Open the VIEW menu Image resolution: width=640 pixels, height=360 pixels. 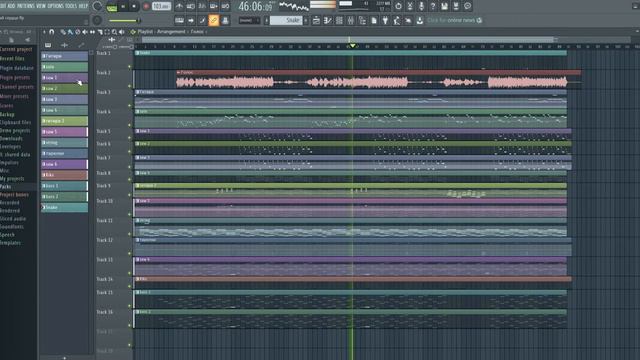pyautogui.click(x=41, y=6)
